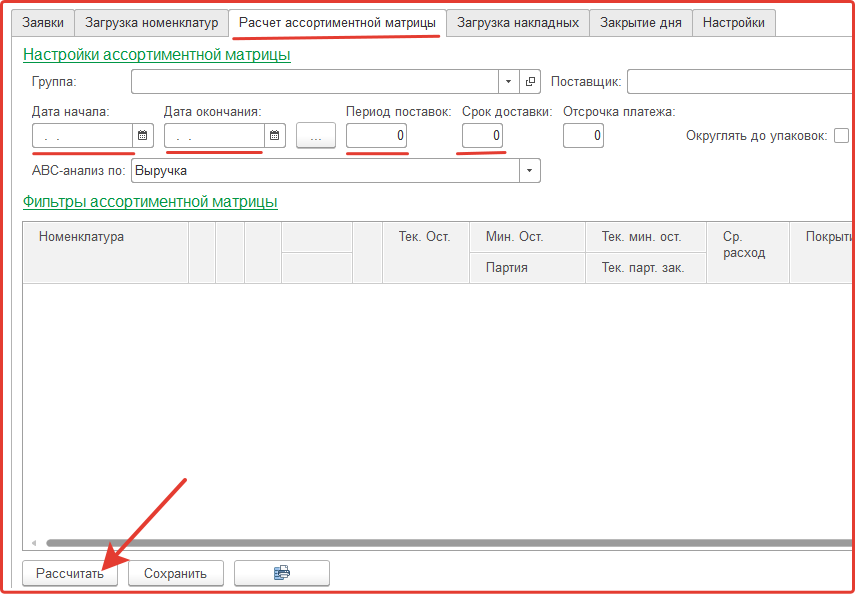Viewport: 855px width, 594px height.
Task: Focus the Срок доставки number field
Action: tap(483, 136)
